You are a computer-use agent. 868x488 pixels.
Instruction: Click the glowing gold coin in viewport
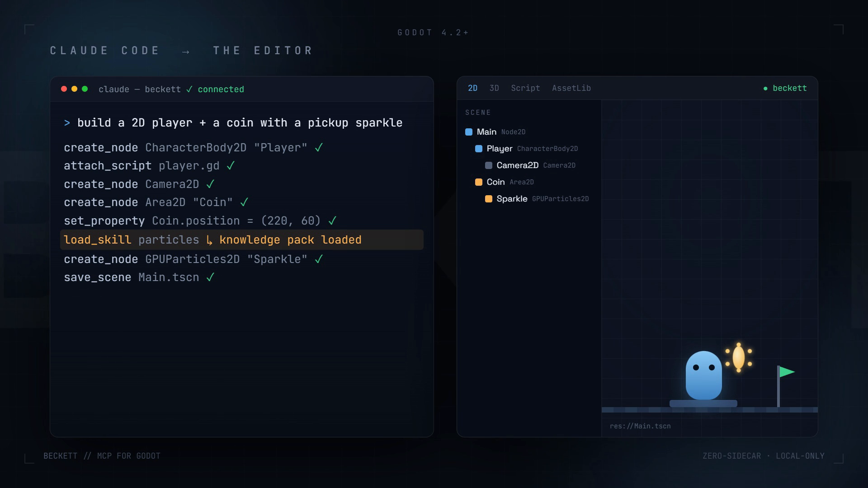coord(739,357)
